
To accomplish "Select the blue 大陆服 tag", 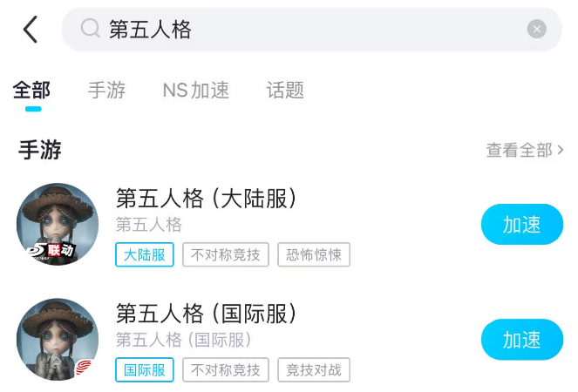I will [145, 254].
